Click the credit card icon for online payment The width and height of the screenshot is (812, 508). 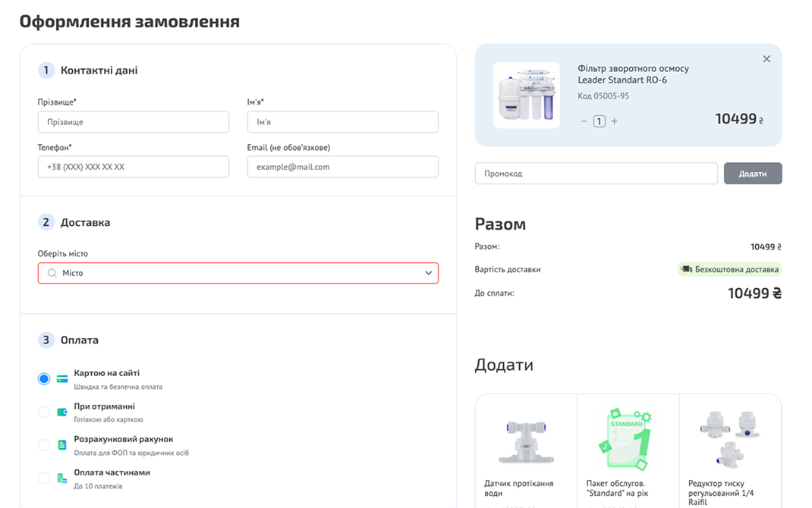point(62,378)
